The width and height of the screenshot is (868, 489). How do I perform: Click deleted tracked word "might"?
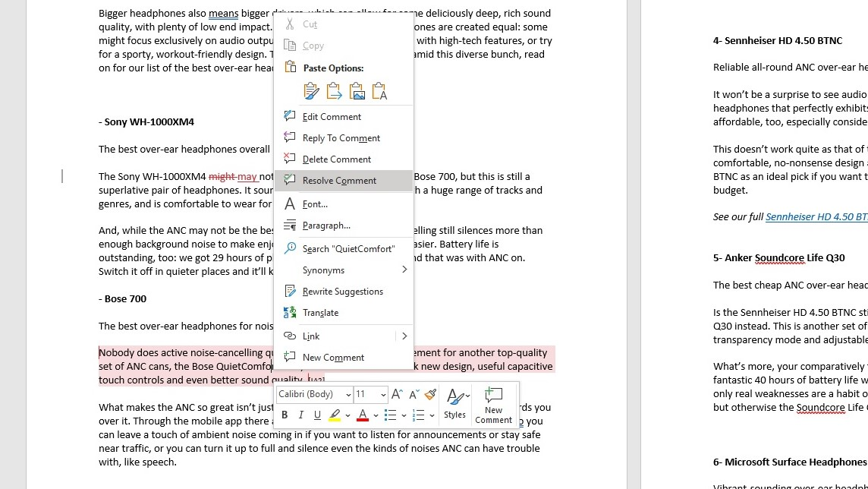(222, 177)
